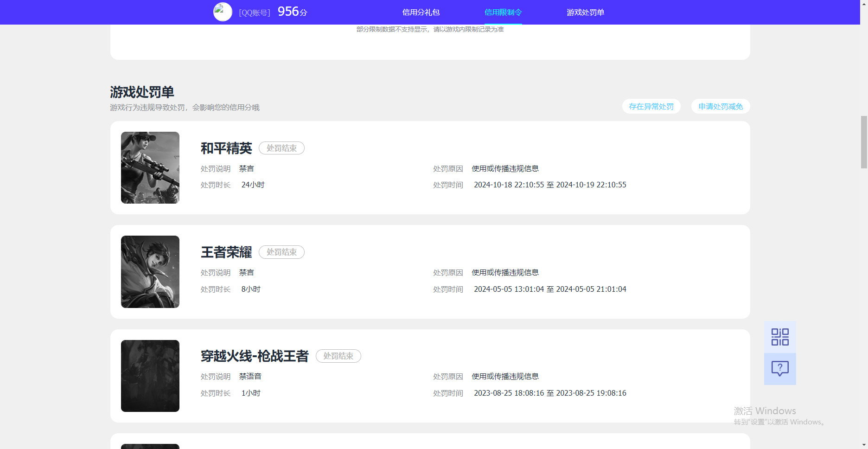
Task: Click the 部分限制数据不支持显示 notice text
Action: (430, 29)
